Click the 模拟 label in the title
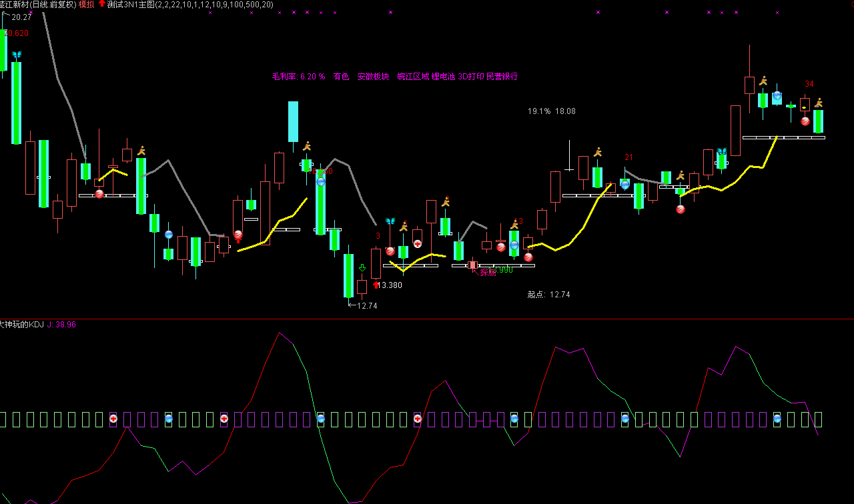The width and height of the screenshot is (854, 504). [86, 5]
